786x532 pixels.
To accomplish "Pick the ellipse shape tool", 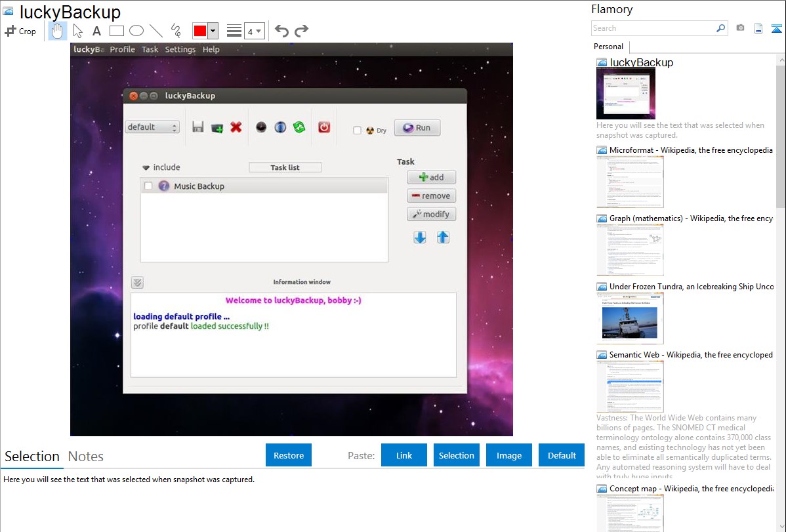I will pyautogui.click(x=136, y=31).
